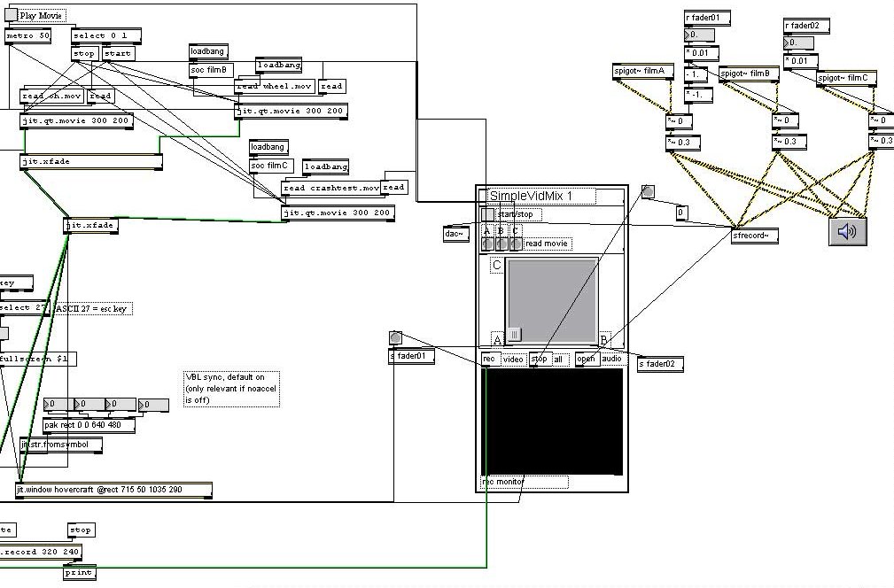The image size is (894, 588).
Task: Click the first number box above pak rect
Action: (58, 405)
